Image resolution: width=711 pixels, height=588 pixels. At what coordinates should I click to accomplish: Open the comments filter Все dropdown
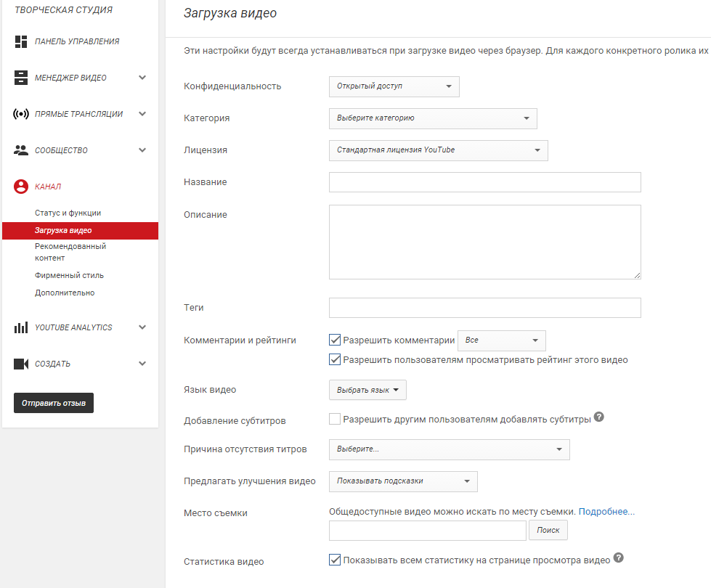click(502, 340)
